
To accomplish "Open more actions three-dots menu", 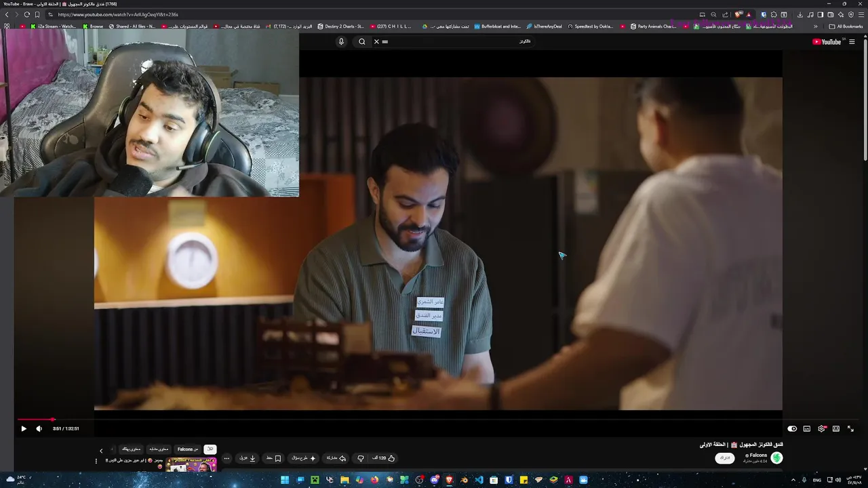I will (x=226, y=458).
